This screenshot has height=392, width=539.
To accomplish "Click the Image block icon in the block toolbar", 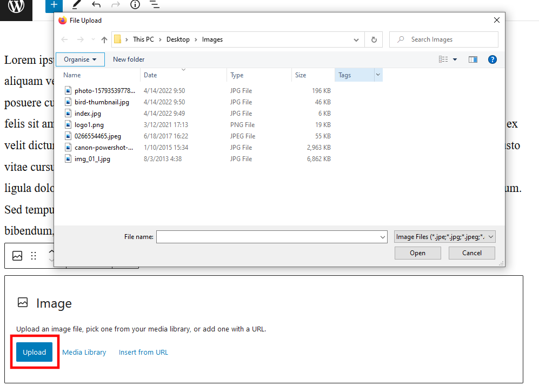I will point(17,256).
